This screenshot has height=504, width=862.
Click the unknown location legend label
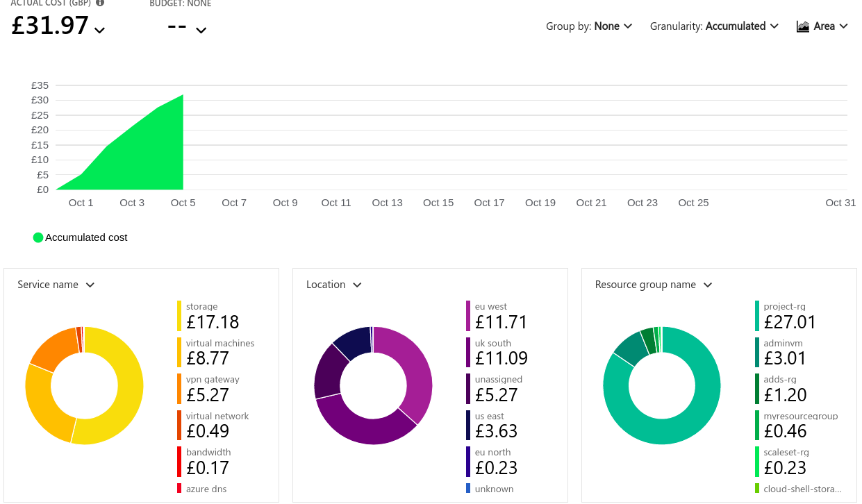[494, 489]
